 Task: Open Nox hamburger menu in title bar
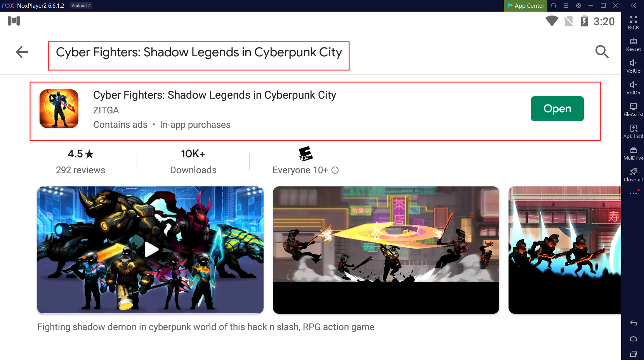coord(566,5)
